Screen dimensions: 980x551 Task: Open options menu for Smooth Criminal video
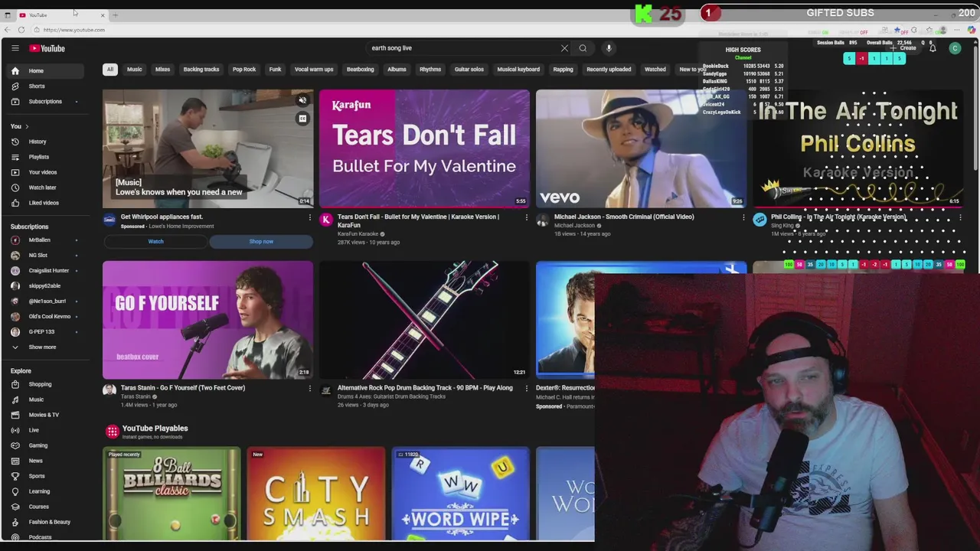743,217
